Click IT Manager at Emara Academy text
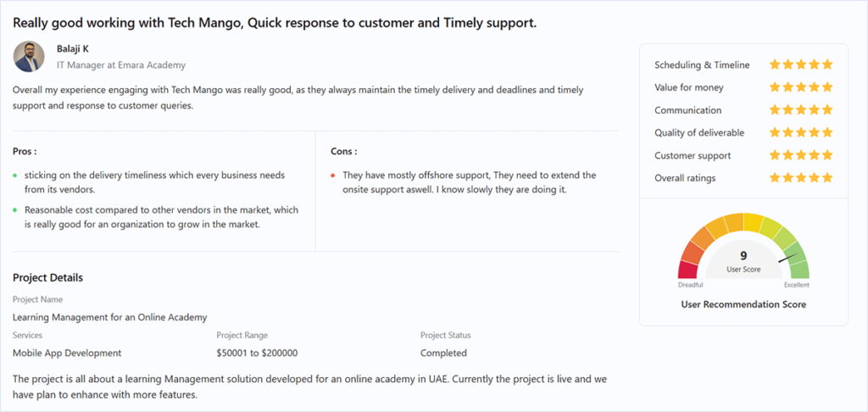The image size is (868, 412). coord(121,65)
